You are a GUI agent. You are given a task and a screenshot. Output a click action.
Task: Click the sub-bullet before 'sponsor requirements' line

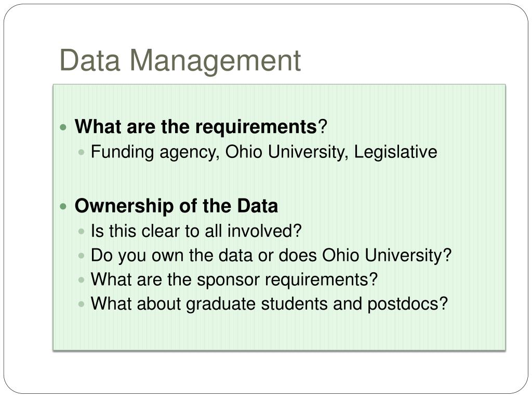click(x=81, y=280)
